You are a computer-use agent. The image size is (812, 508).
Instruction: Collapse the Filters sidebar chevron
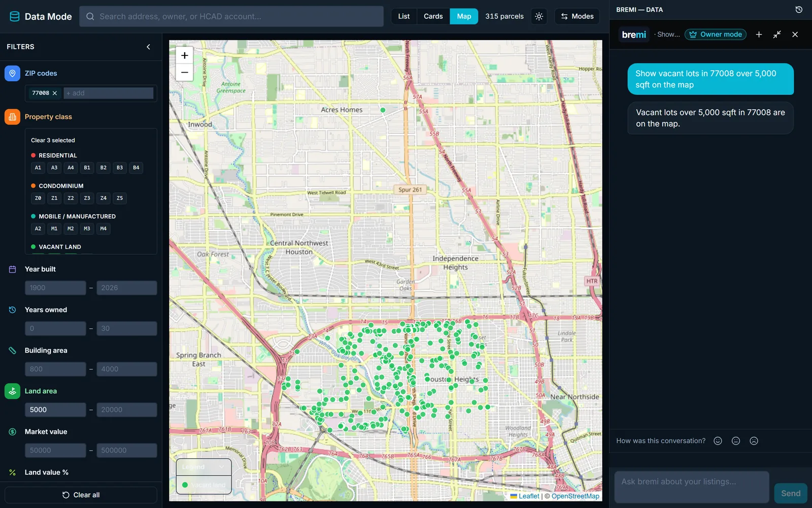(x=148, y=47)
